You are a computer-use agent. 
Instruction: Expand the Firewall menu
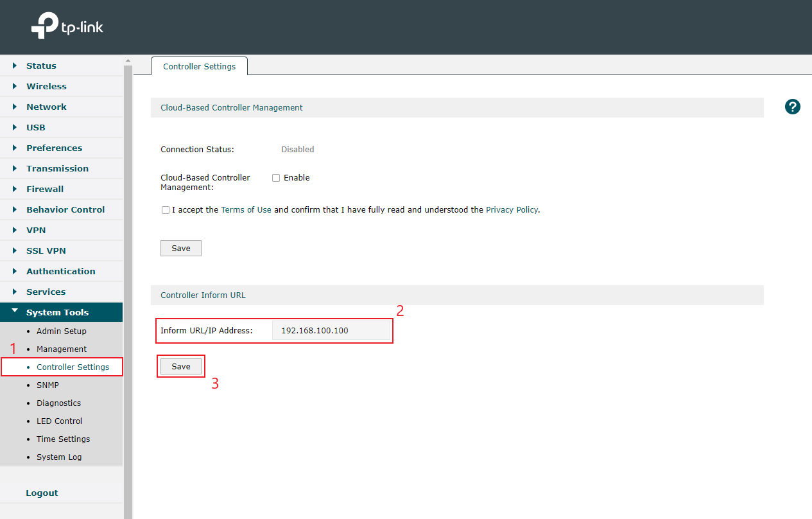click(61, 189)
